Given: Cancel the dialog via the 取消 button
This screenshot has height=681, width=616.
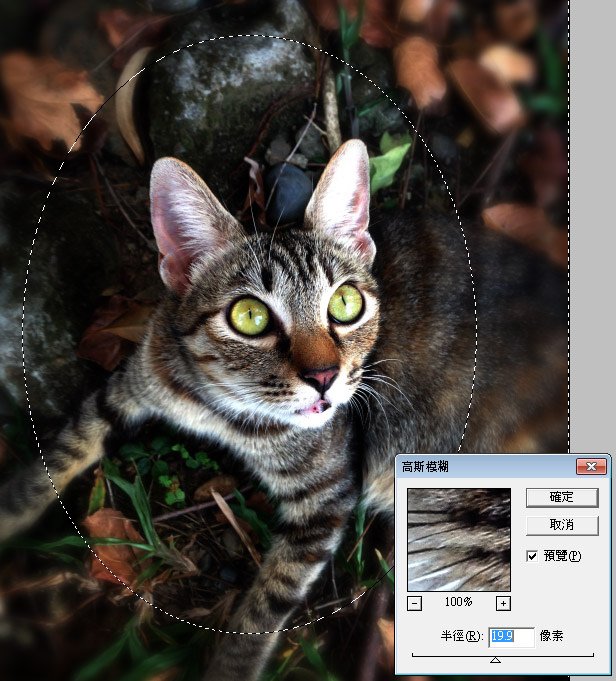Looking at the screenshot, I should coord(562,526).
